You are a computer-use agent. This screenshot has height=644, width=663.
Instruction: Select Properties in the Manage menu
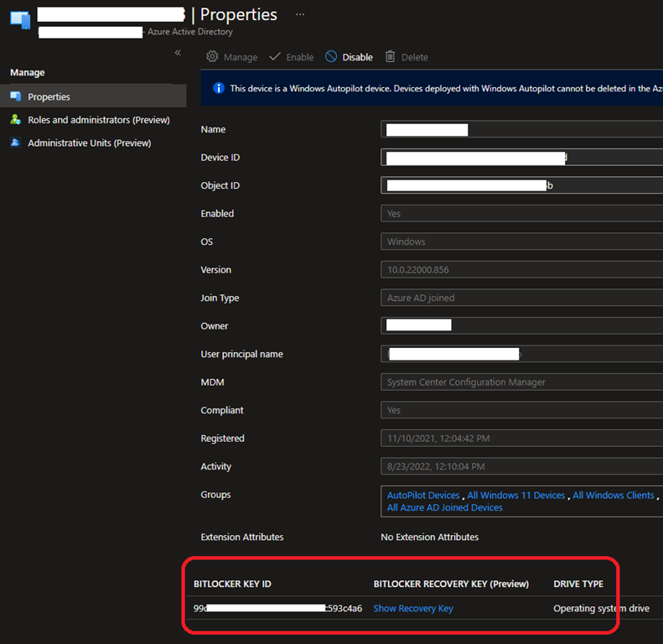pyautogui.click(x=49, y=96)
